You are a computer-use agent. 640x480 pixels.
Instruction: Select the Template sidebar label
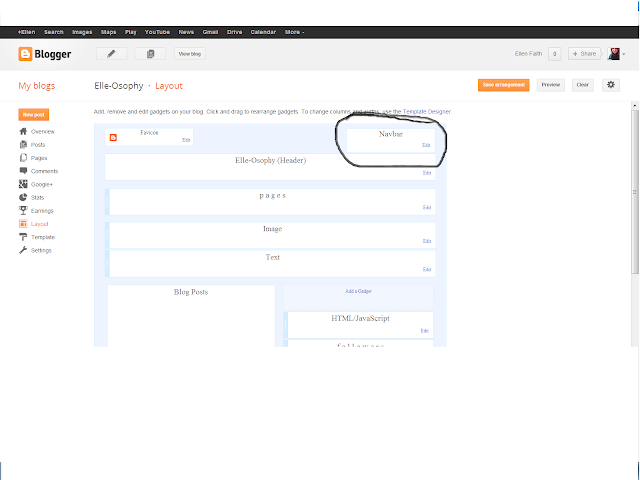coord(43,237)
